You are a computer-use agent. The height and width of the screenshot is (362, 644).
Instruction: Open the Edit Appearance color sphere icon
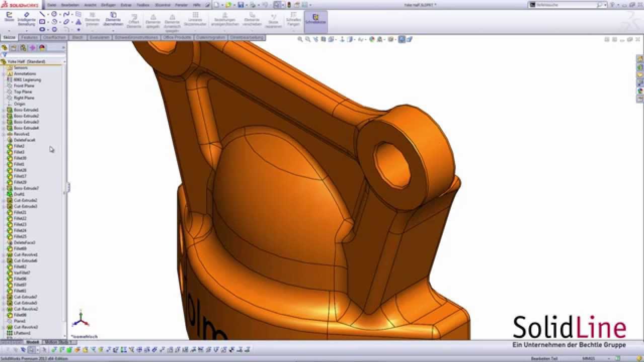pos(372,39)
